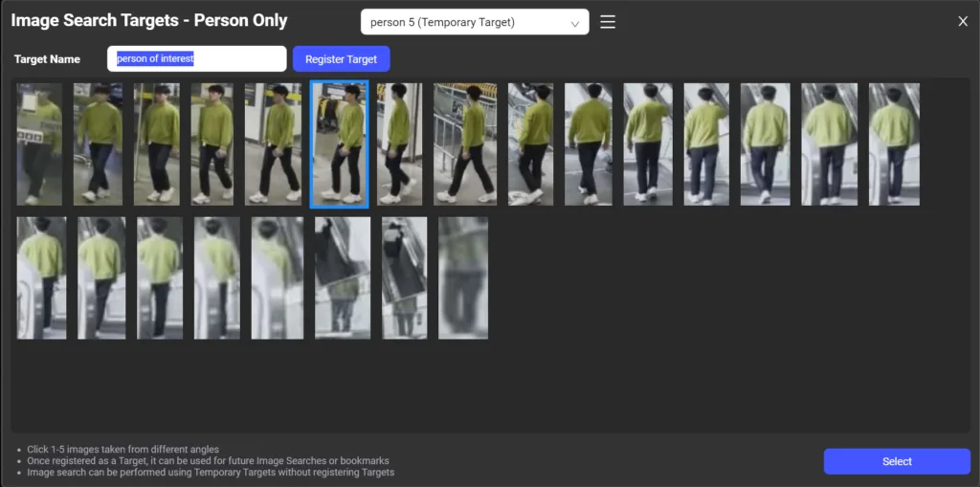Choose the seventh thumbnail in the bottom row
This screenshot has width=980, height=487.
[x=404, y=277]
